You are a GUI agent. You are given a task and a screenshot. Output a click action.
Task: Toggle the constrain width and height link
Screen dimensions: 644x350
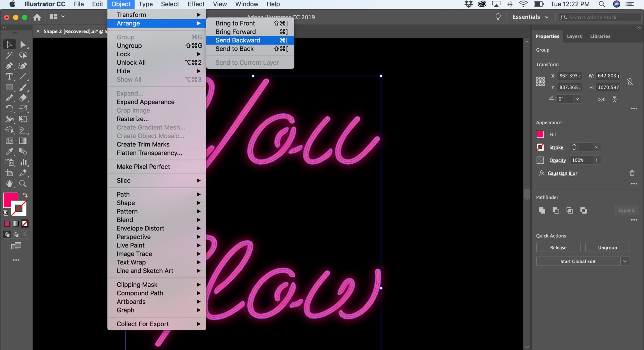coord(630,82)
